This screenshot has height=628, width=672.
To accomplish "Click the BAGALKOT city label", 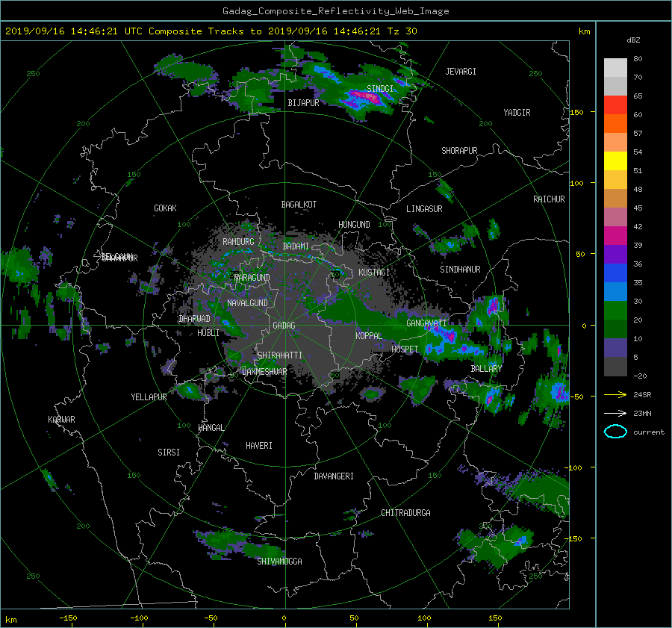I will pyautogui.click(x=299, y=205).
